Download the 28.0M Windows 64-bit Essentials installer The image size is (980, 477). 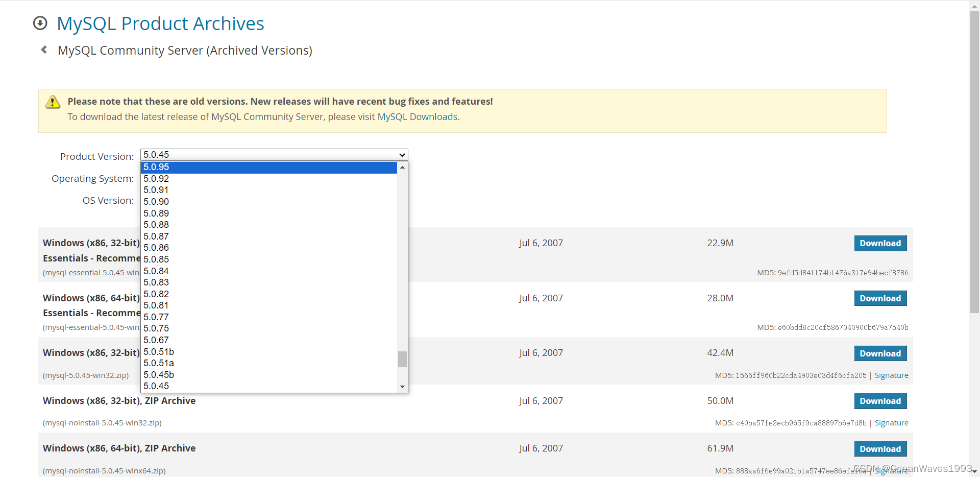[x=880, y=298]
